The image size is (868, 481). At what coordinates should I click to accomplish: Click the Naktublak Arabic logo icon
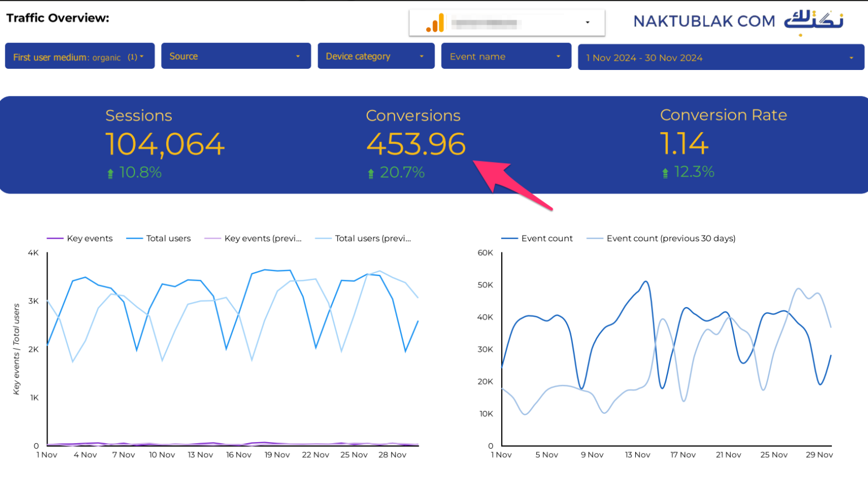pos(813,21)
